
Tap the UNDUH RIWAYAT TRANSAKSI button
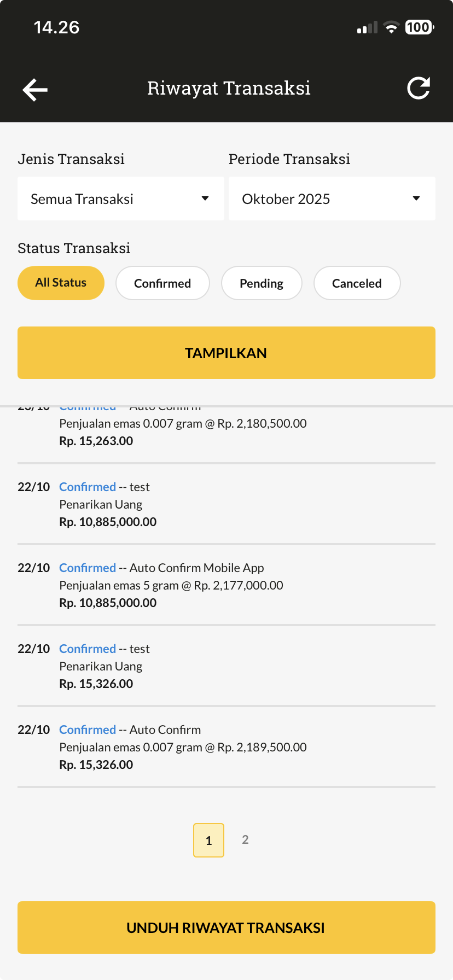click(x=226, y=927)
